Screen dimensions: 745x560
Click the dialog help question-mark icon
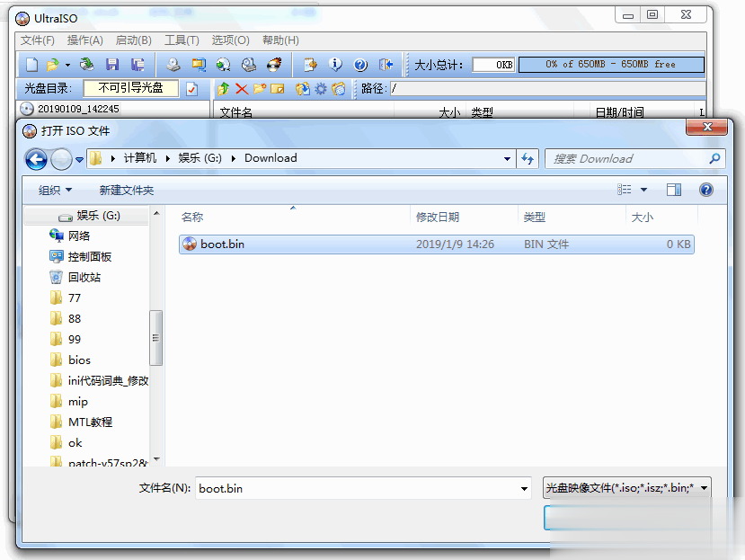pos(706,190)
